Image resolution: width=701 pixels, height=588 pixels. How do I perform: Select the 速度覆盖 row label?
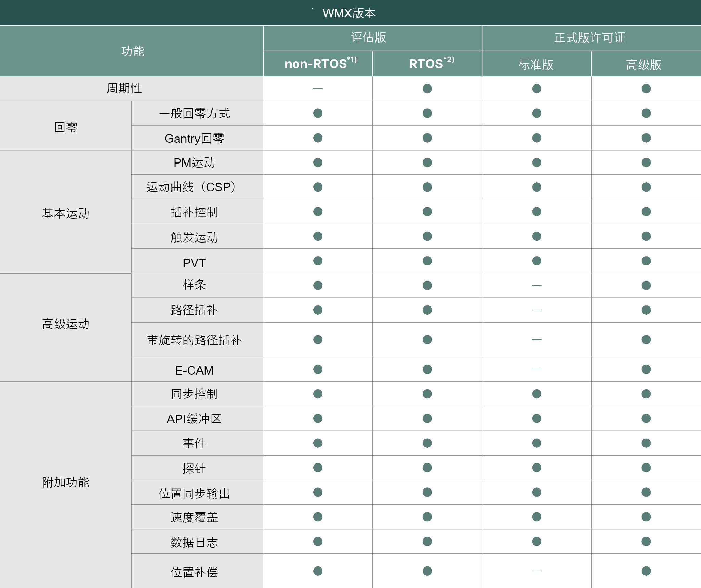tap(197, 517)
